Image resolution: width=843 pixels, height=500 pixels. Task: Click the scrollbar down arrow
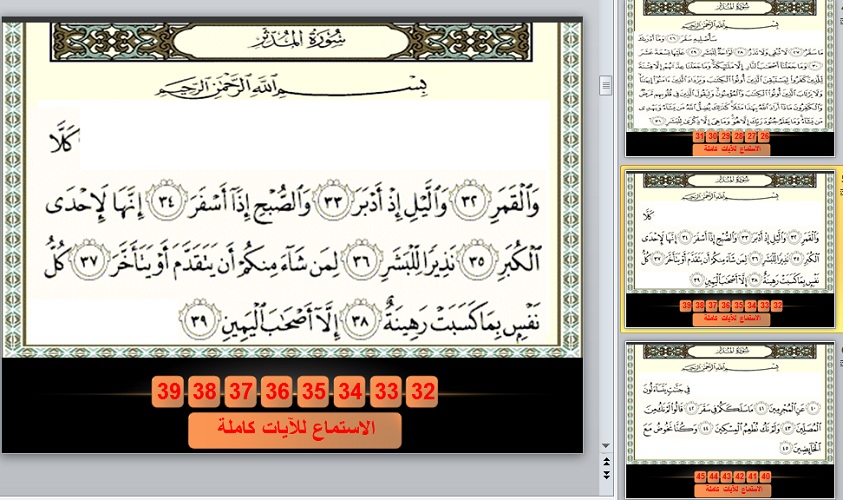606,446
